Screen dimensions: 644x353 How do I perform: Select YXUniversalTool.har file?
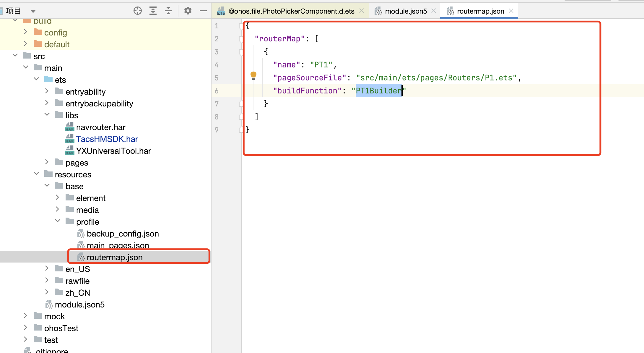[x=113, y=151]
